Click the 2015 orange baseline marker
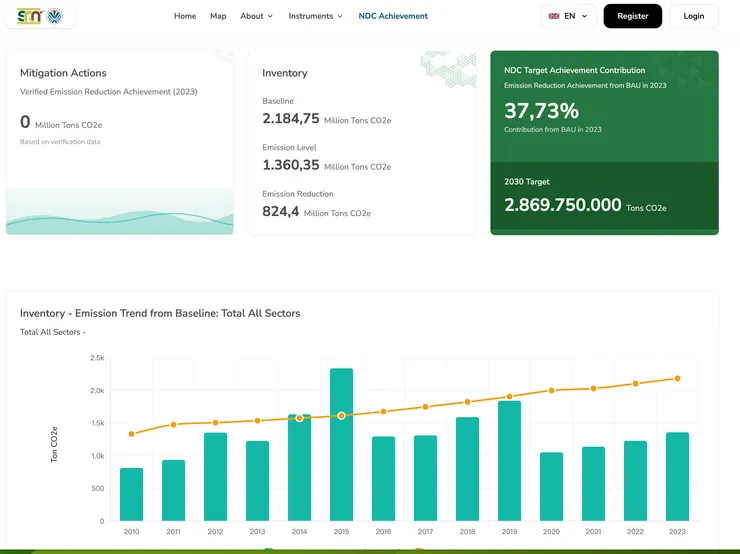The image size is (740, 554). (342, 415)
